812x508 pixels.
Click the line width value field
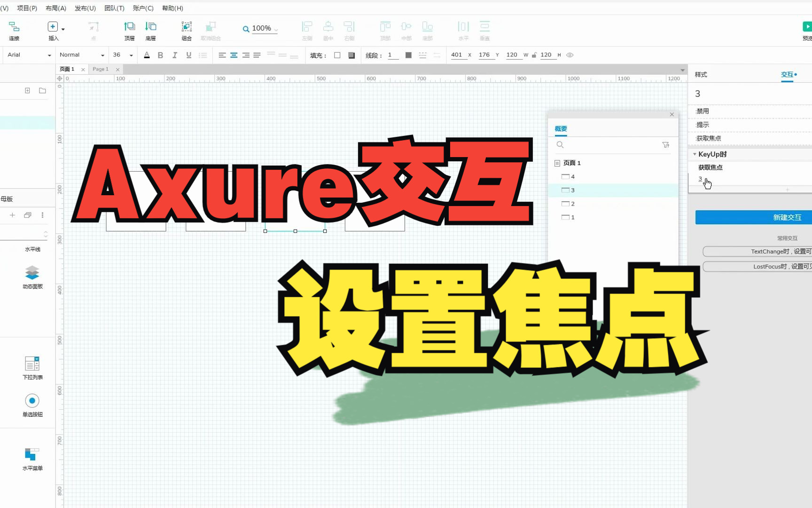[393, 55]
